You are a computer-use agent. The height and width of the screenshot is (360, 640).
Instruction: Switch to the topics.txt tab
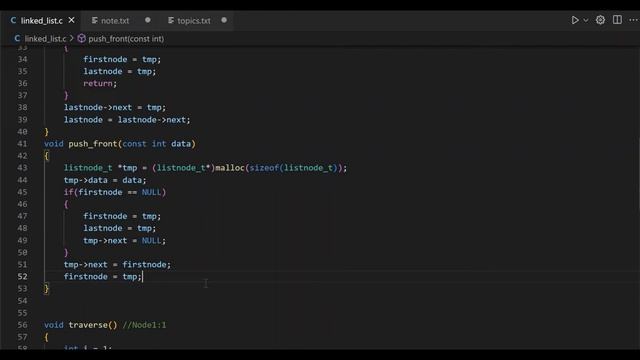194,20
